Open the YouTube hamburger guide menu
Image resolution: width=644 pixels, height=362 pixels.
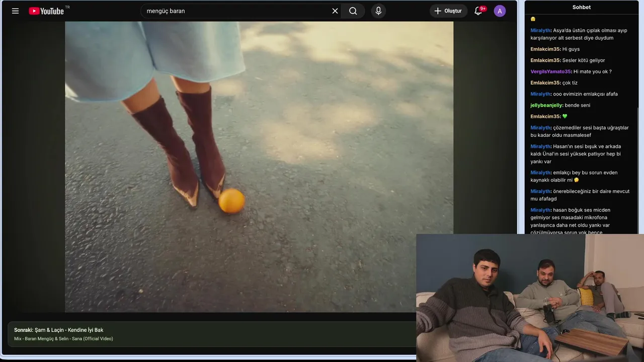point(15,11)
